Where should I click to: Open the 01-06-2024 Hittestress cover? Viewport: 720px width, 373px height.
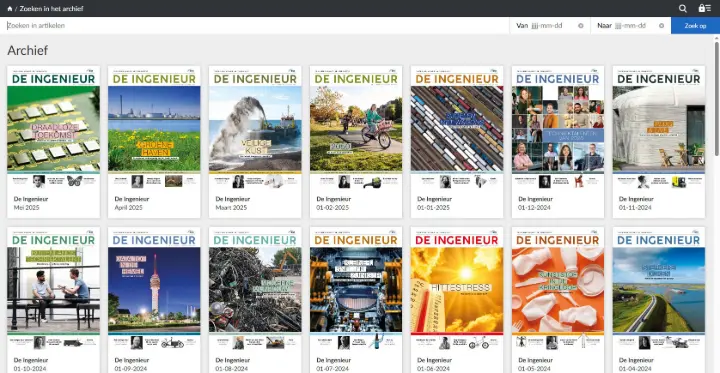click(457, 288)
